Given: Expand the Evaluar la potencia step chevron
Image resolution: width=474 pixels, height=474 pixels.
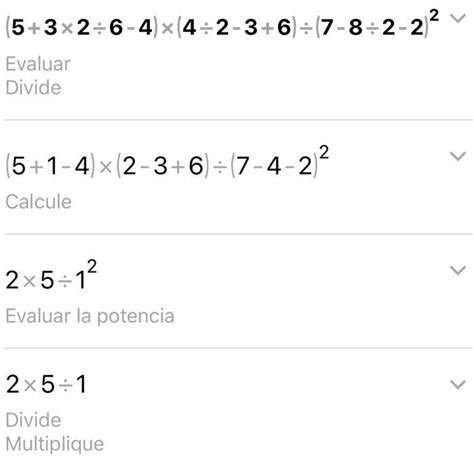Looking at the screenshot, I should click(457, 270).
